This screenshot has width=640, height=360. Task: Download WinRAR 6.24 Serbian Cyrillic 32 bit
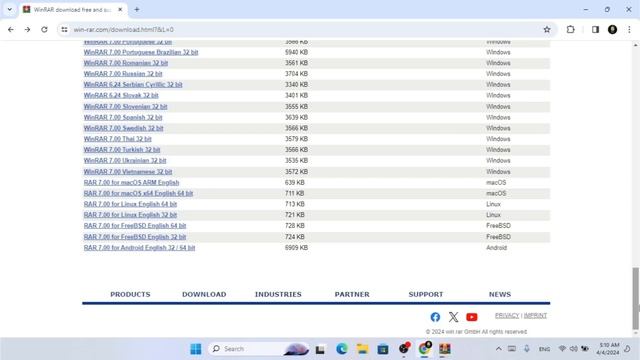tap(133, 84)
